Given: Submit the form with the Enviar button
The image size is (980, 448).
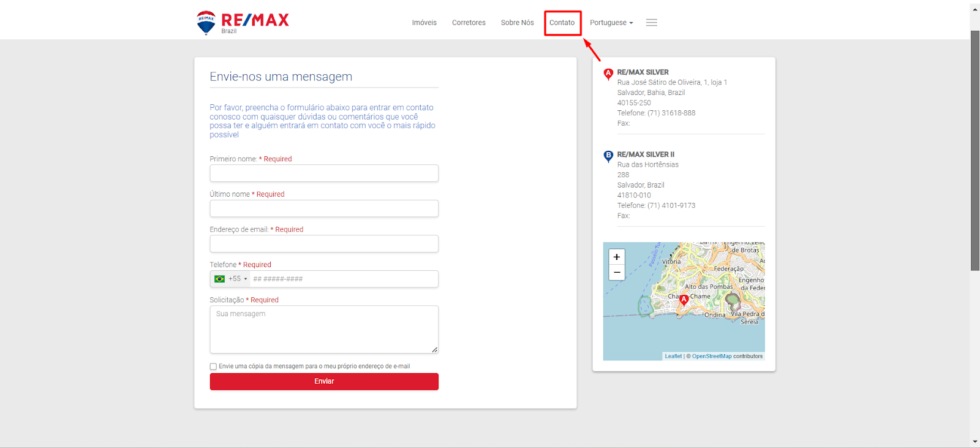Looking at the screenshot, I should pos(324,381).
